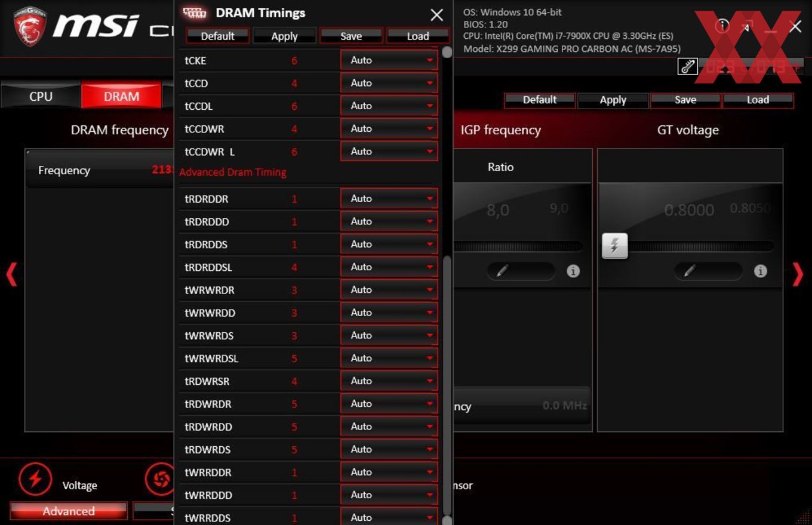Open the tRDWRDD Auto dropdown
The image size is (812, 525).
(389, 426)
